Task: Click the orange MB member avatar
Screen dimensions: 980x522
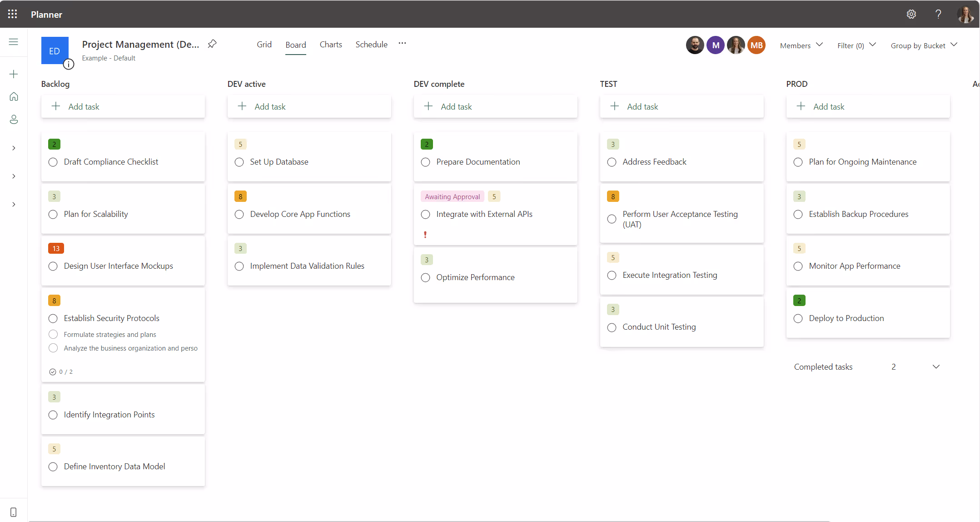Action: point(756,45)
